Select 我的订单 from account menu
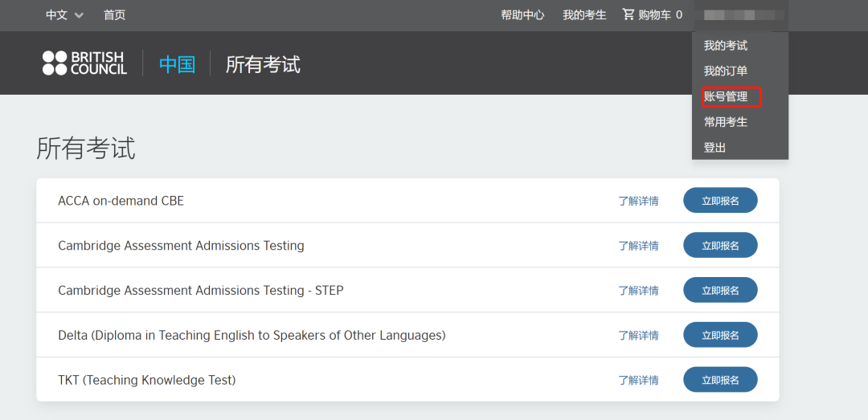The height and width of the screenshot is (420, 868). (x=725, y=71)
